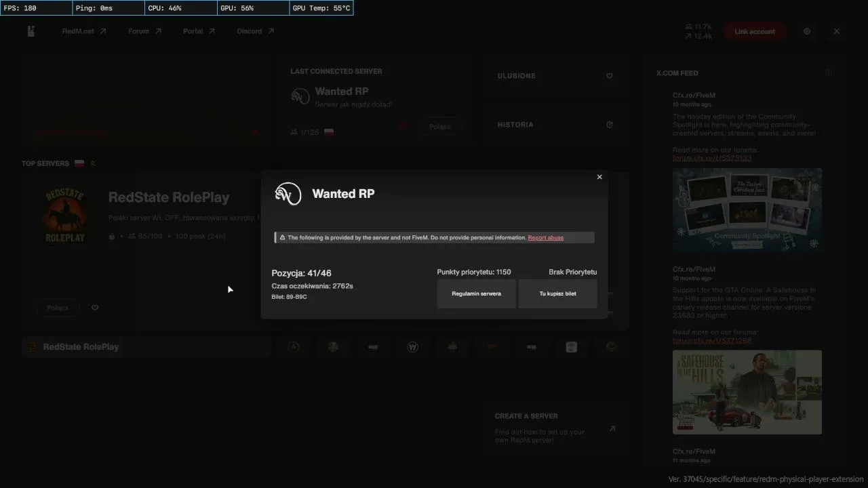The image size is (868, 488).
Task: Open the forum.cfx.re/t/5378133 link
Action: pos(712,158)
